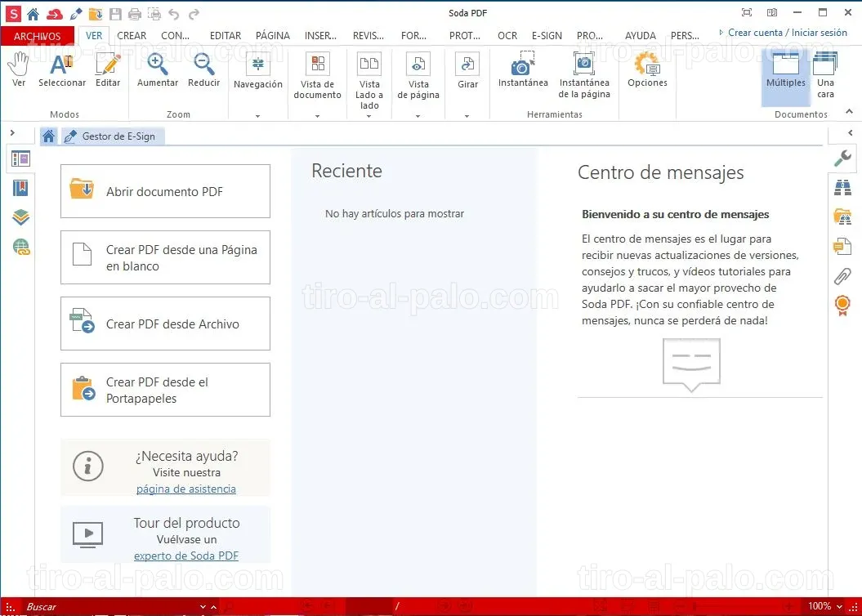Screen dimensions: 862x616
Task: Click the Buscar search field
Action: coord(112,607)
